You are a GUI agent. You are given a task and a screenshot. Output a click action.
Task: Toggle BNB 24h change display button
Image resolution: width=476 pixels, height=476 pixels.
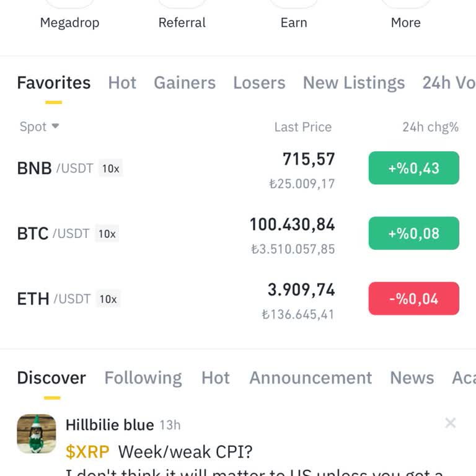click(x=413, y=168)
